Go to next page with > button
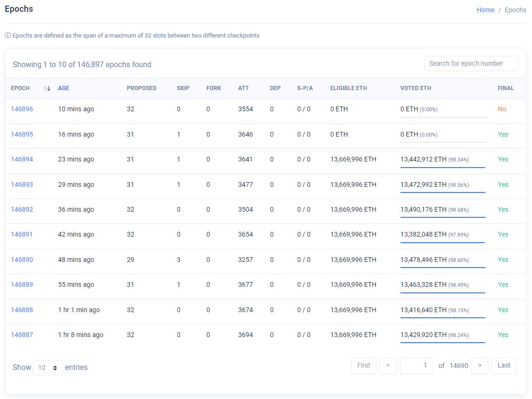This screenshot has width=532, height=399. click(479, 366)
